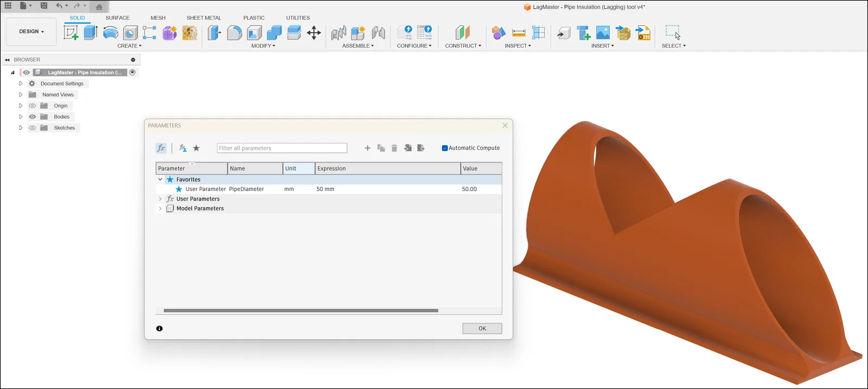Select the Insert Derive tool
The width and height of the screenshot is (868, 389).
pos(564,33)
